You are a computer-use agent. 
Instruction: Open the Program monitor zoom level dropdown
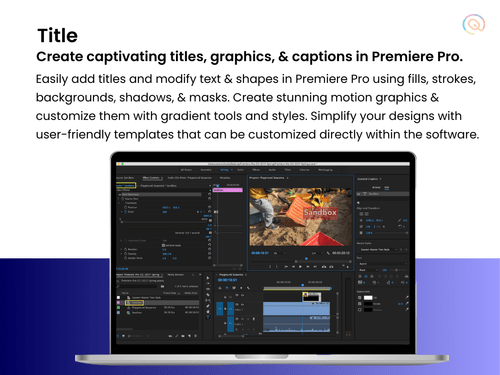pyautogui.click(x=279, y=253)
